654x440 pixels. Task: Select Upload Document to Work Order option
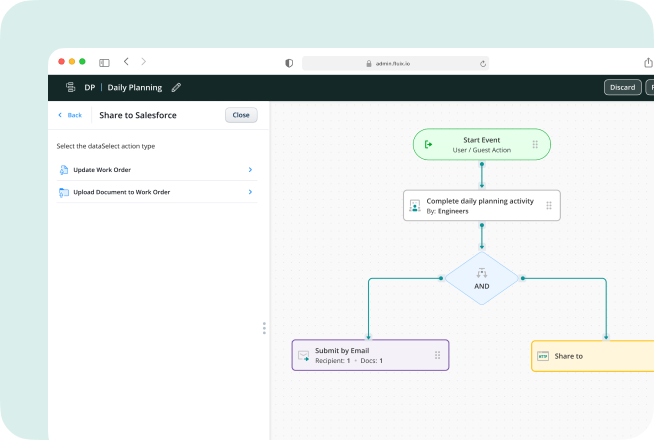[x=128, y=192]
